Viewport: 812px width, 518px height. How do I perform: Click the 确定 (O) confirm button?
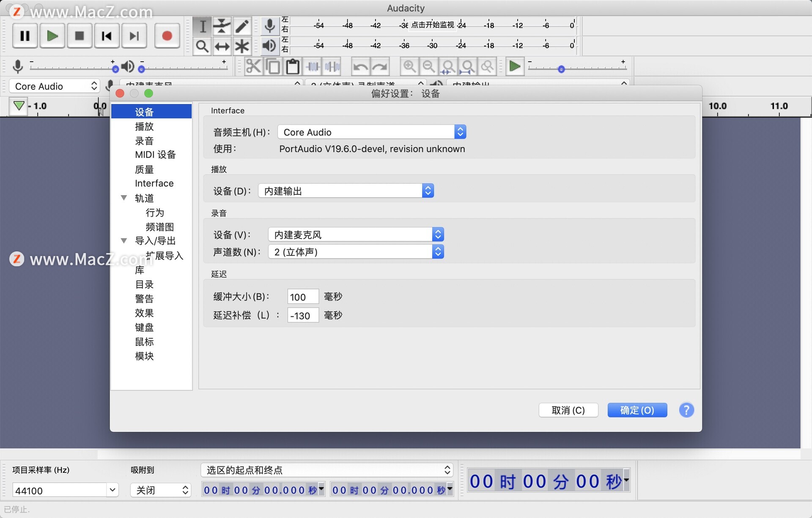(637, 410)
